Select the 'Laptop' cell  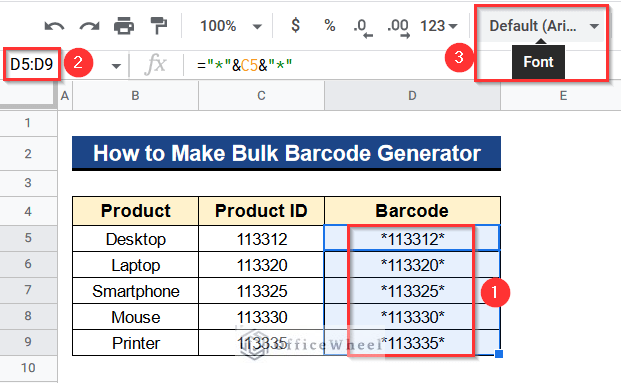pyautogui.click(x=135, y=265)
